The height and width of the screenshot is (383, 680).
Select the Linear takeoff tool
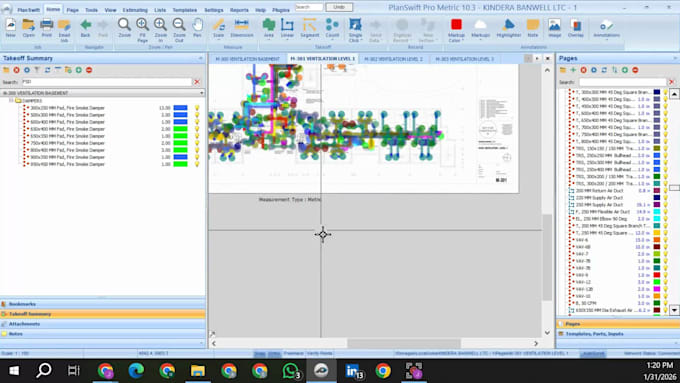click(287, 25)
